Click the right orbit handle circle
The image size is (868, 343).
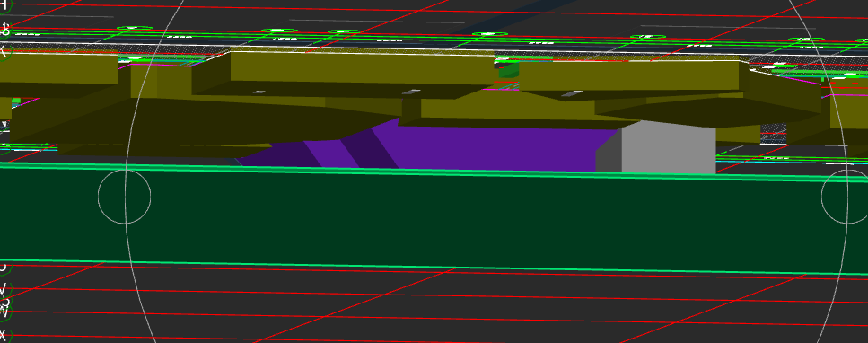847,197
